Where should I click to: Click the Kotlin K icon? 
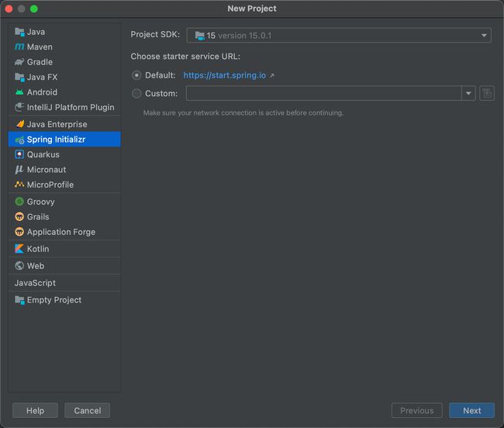(19, 249)
